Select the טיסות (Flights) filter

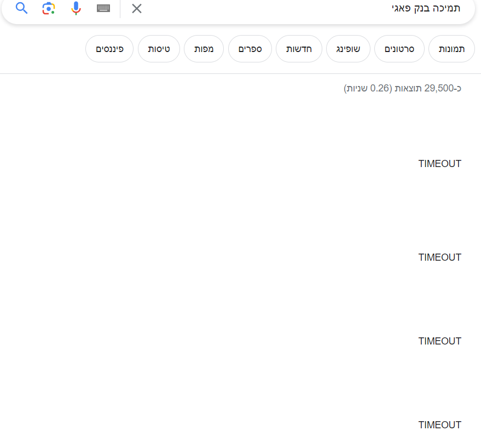[159, 49]
